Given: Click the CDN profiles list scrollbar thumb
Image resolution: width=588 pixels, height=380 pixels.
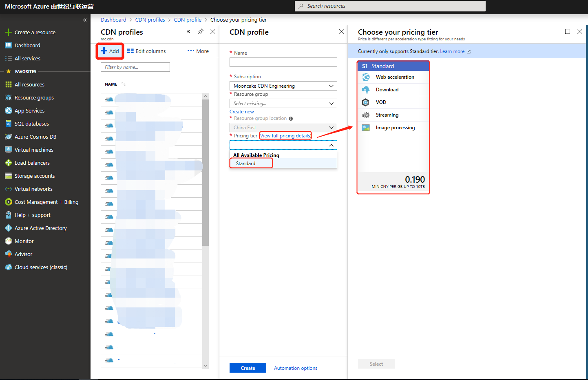Looking at the screenshot, I should [206, 172].
